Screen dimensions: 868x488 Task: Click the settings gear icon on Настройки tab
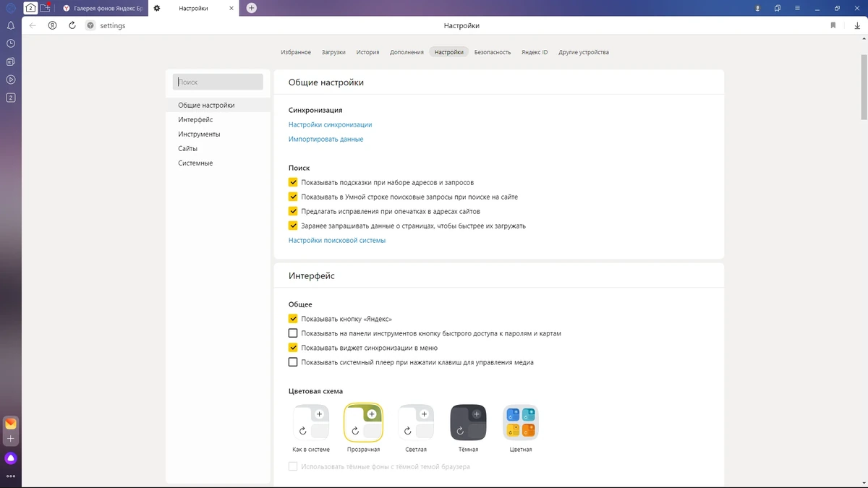(157, 8)
